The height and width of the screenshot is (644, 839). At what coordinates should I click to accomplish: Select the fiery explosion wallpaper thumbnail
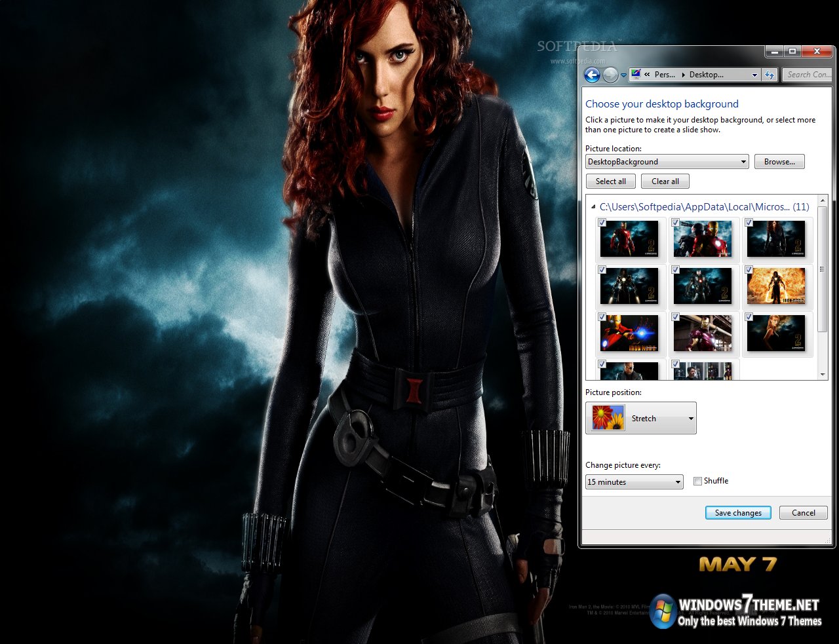coord(776,286)
